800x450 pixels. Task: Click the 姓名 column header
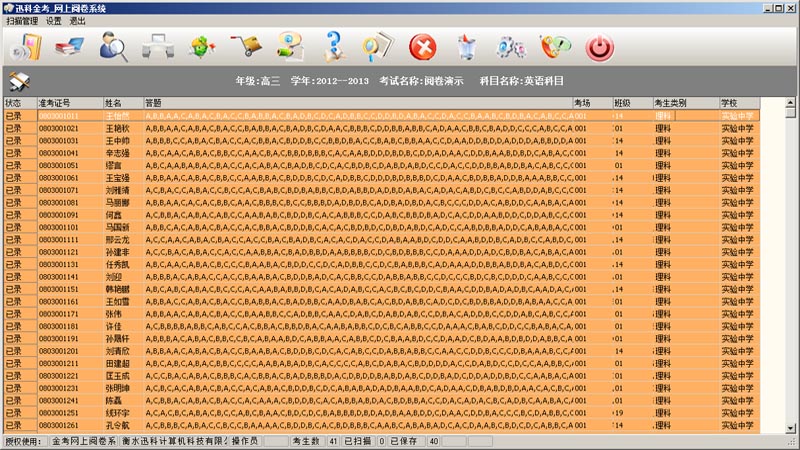click(122, 103)
